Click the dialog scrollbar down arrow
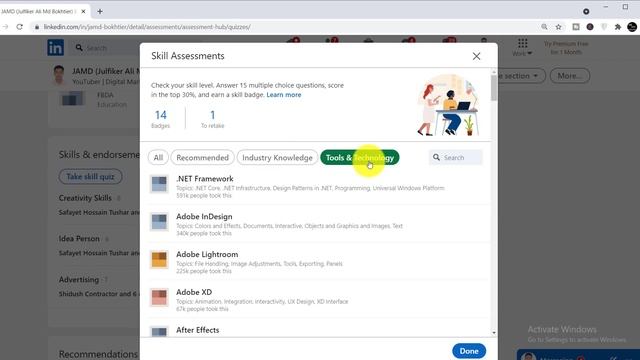The width and height of the screenshot is (640, 360). click(x=494, y=333)
